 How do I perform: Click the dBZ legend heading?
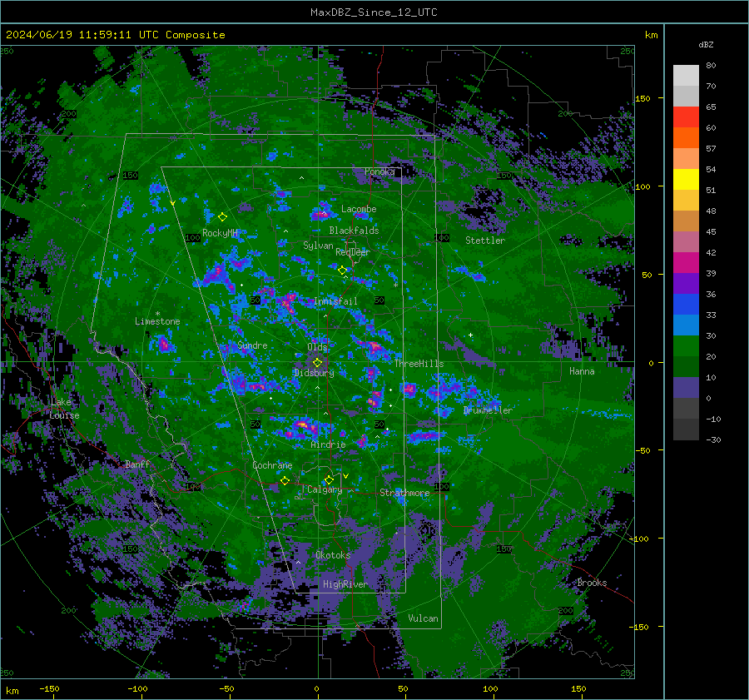pyautogui.click(x=706, y=45)
